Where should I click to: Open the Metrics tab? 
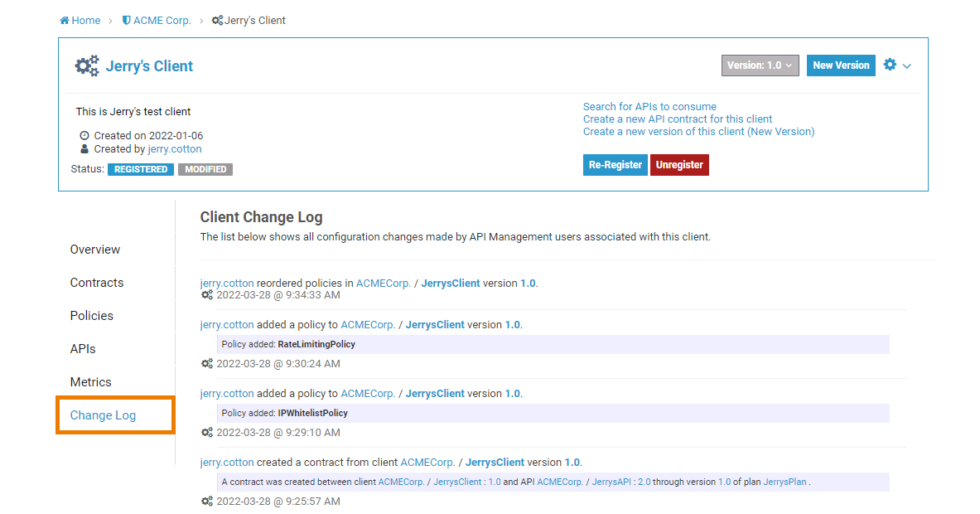(91, 382)
